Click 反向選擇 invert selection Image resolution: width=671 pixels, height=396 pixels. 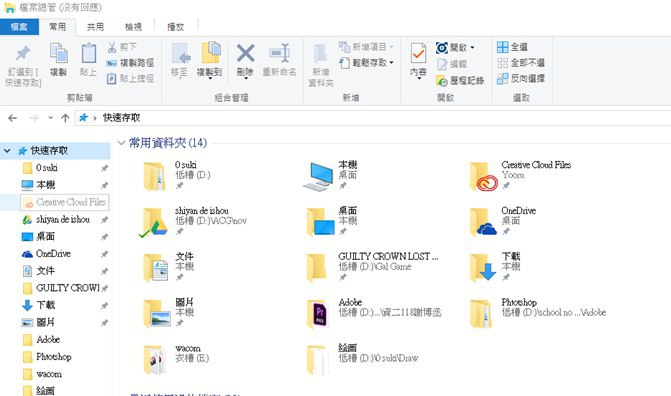(521, 78)
